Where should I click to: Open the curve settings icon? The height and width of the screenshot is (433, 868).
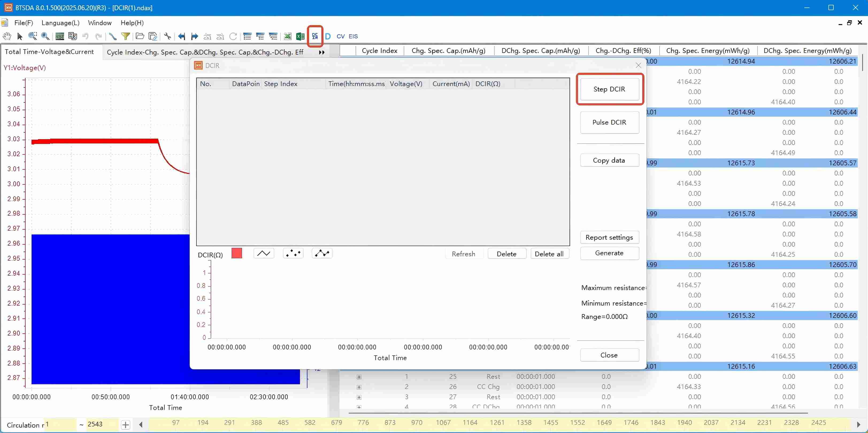[72, 36]
